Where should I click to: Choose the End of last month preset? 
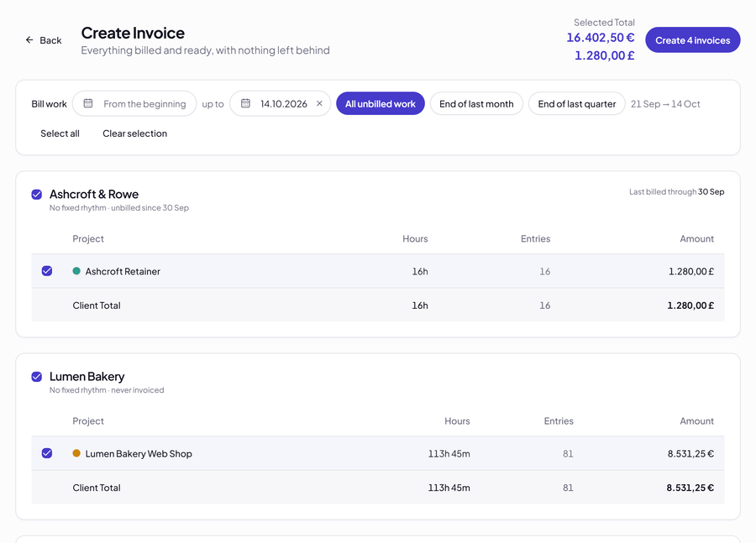(476, 103)
